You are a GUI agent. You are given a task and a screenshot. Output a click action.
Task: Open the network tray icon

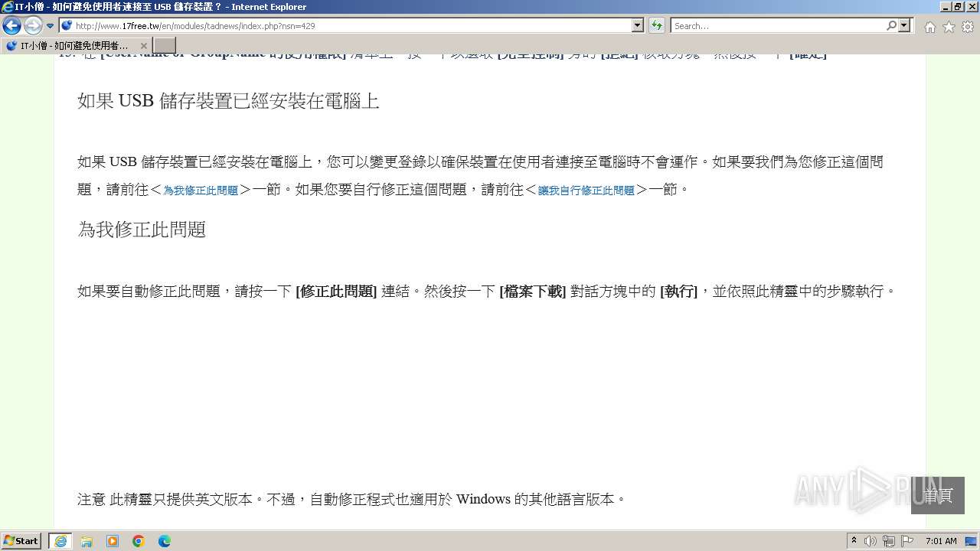[x=889, y=541]
